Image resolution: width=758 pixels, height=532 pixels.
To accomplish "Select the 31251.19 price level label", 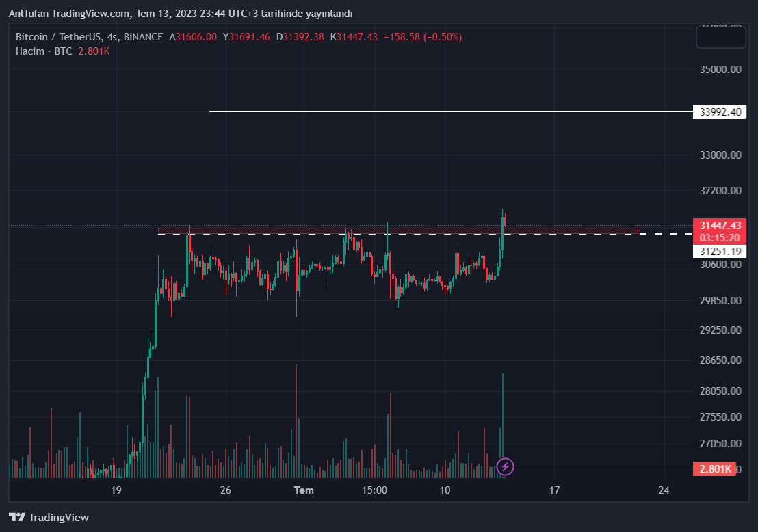I will (718, 252).
